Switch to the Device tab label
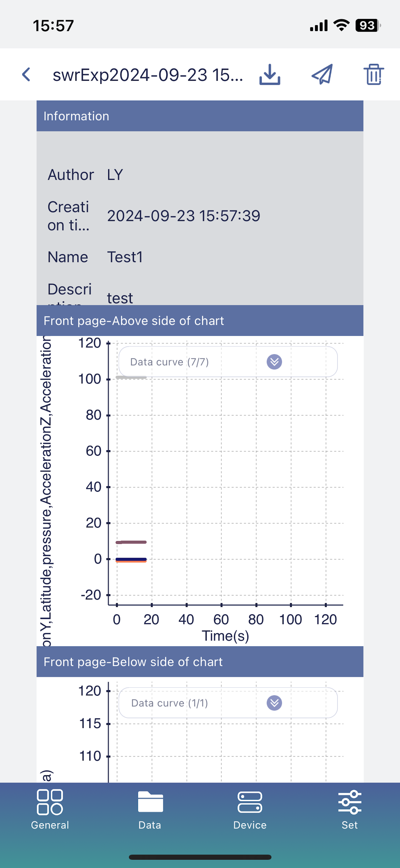Image resolution: width=400 pixels, height=868 pixels. [250, 825]
